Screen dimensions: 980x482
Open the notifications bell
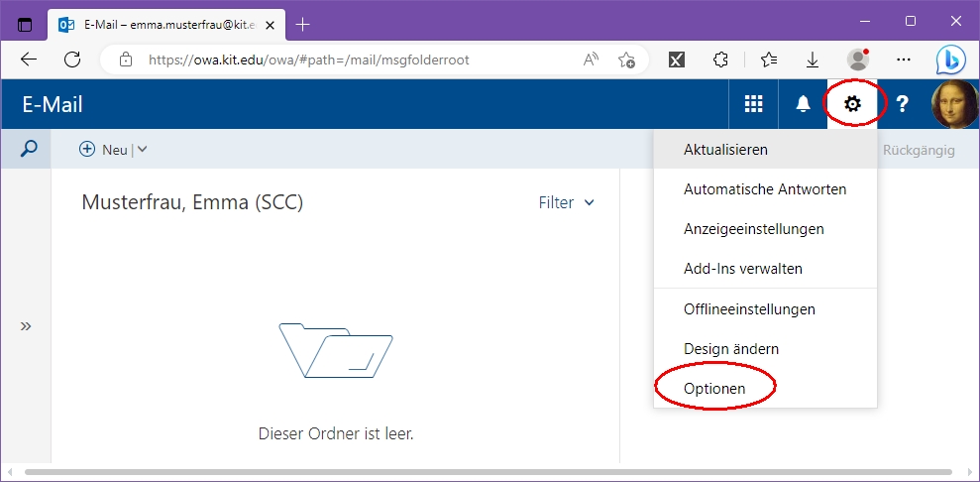tap(804, 104)
